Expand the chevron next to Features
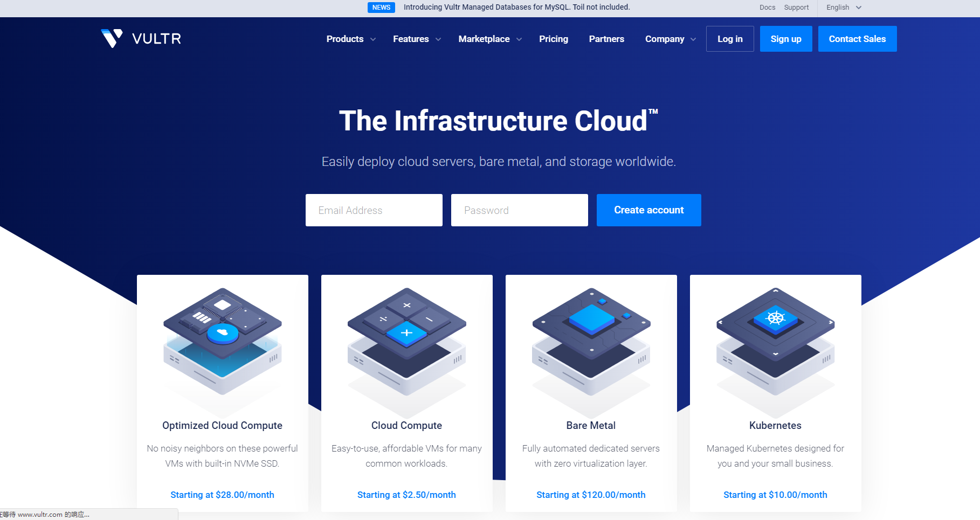 438,39
